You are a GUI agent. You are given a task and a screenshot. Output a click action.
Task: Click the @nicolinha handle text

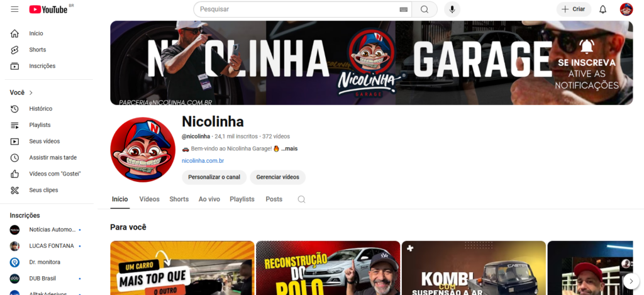[196, 136]
